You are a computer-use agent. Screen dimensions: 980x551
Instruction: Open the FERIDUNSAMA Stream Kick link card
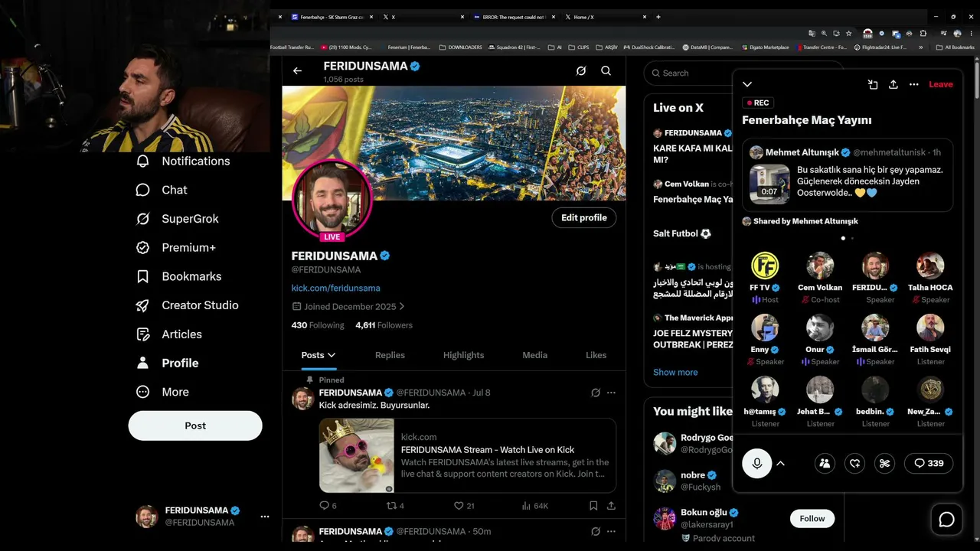point(467,455)
